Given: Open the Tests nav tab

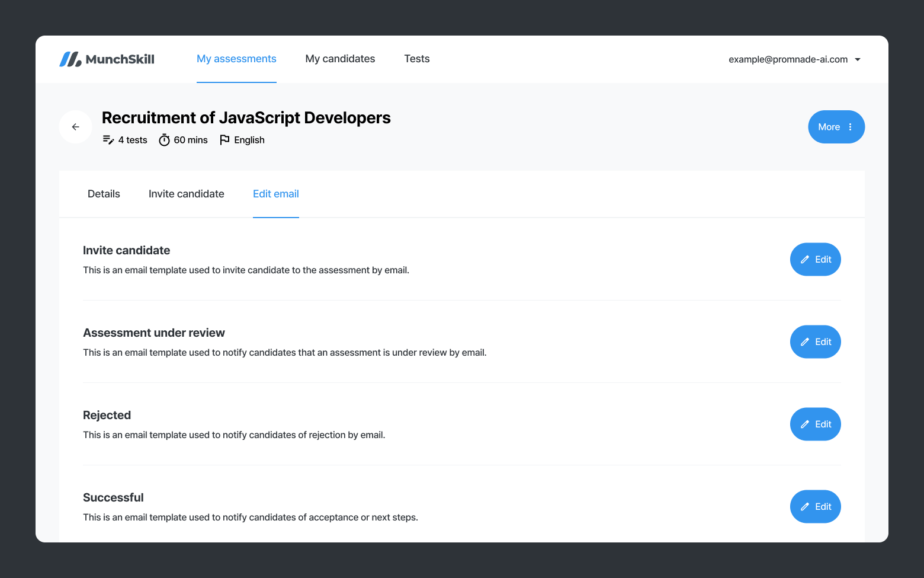Looking at the screenshot, I should pyautogui.click(x=417, y=59).
